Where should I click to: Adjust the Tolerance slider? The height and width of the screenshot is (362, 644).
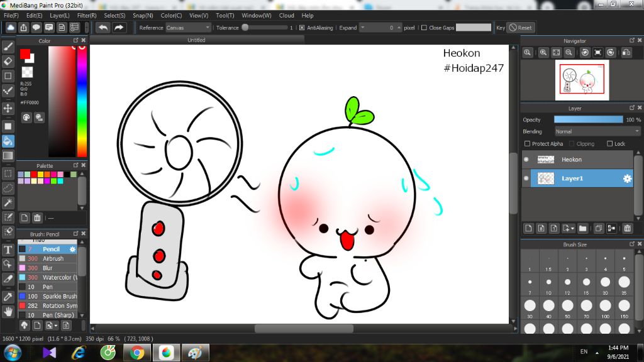point(265,28)
